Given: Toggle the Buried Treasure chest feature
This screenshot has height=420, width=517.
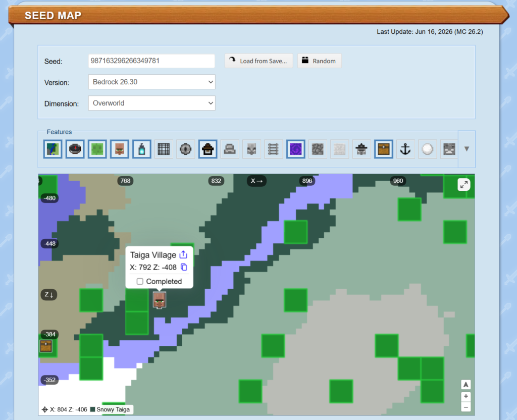Looking at the screenshot, I should tap(384, 149).
